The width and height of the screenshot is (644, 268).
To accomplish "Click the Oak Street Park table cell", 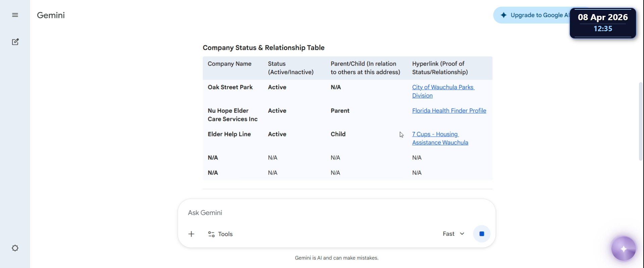I will [x=230, y=87].
